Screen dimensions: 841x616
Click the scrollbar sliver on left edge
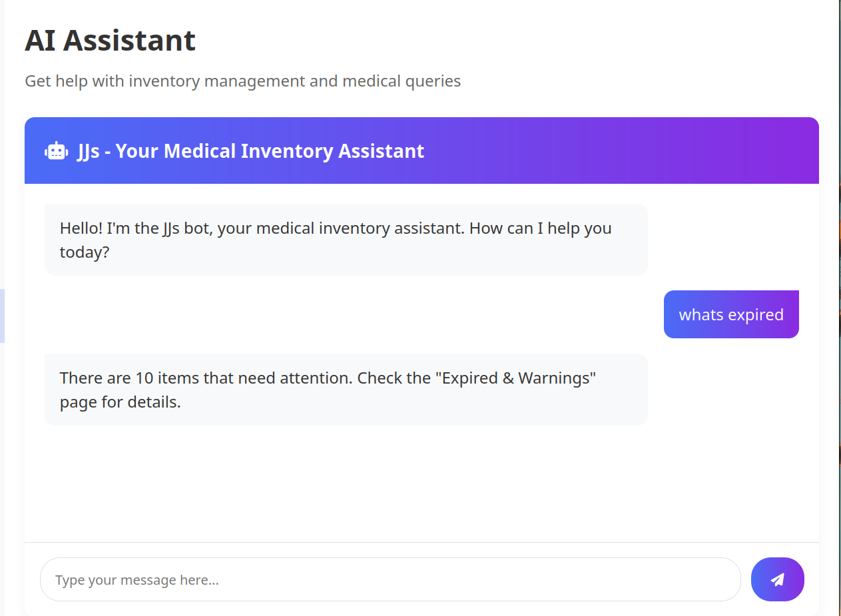coord(3,316)
